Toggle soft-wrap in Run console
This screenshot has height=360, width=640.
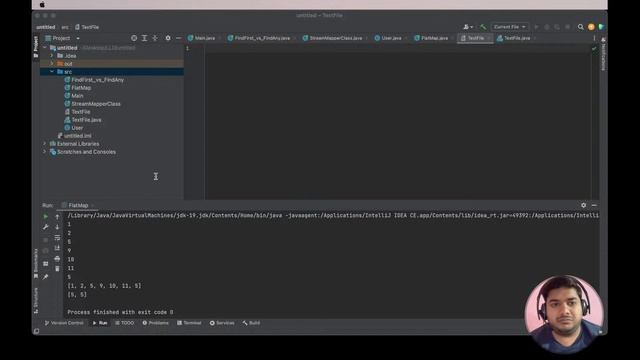pos(57,238)
